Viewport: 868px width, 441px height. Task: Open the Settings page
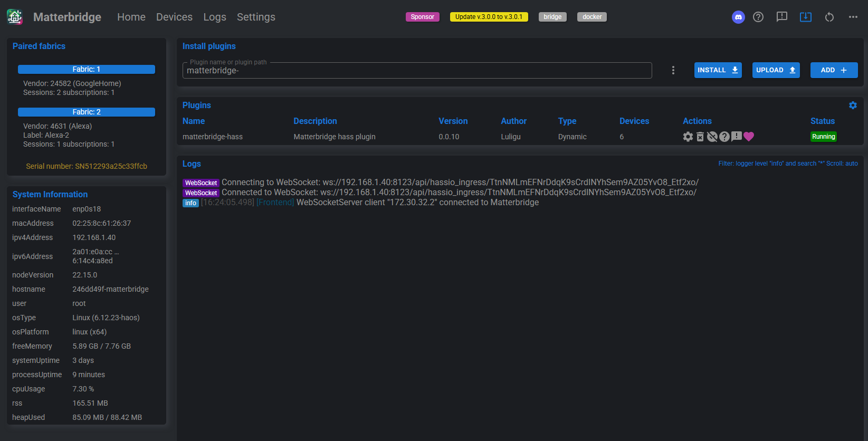pyautogui.click(x=256, y=17)
